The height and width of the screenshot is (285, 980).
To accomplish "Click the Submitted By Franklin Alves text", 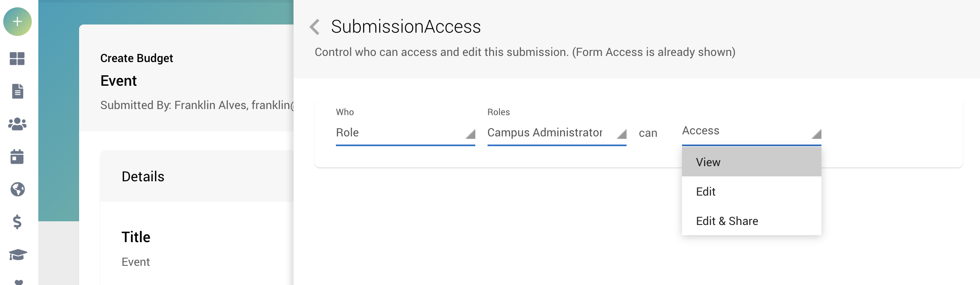I will click(x=197, y=105).
